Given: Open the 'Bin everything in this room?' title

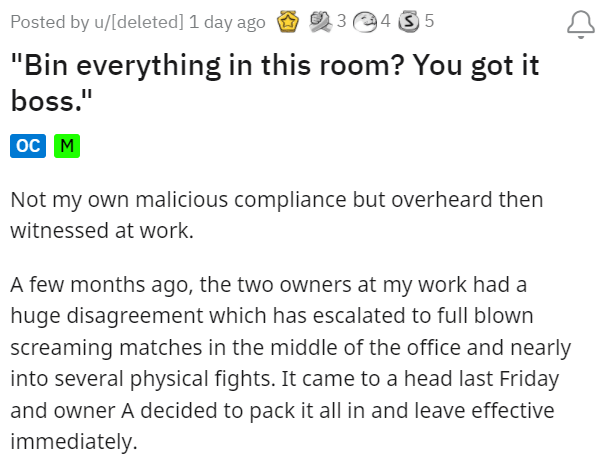Looking at the screenshot, I should (x=275, y=83).
